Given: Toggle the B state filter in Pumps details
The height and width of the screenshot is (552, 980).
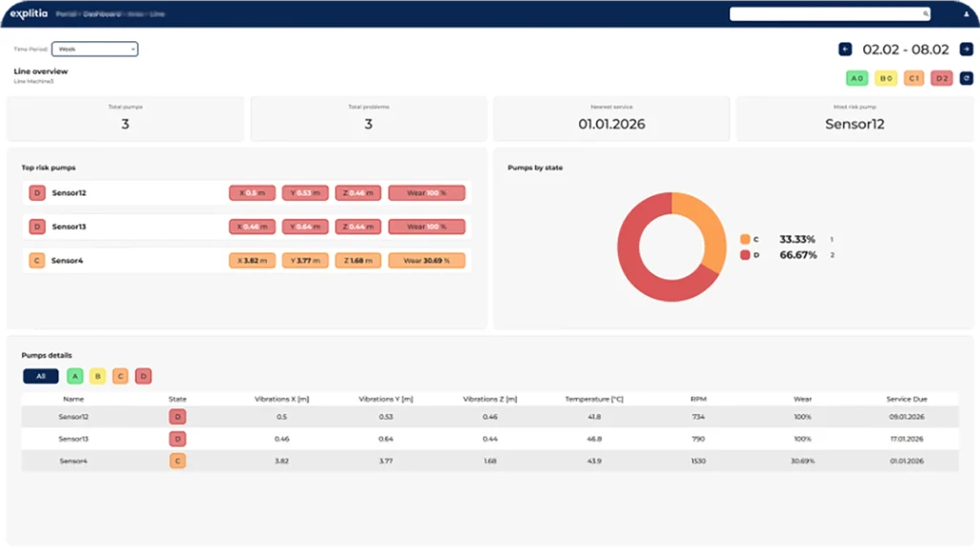Looking at the screenshot, I should point(98,376).
